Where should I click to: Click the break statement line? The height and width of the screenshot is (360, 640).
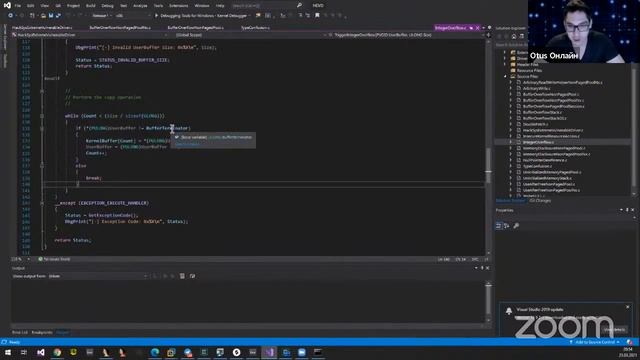[93, 178]
